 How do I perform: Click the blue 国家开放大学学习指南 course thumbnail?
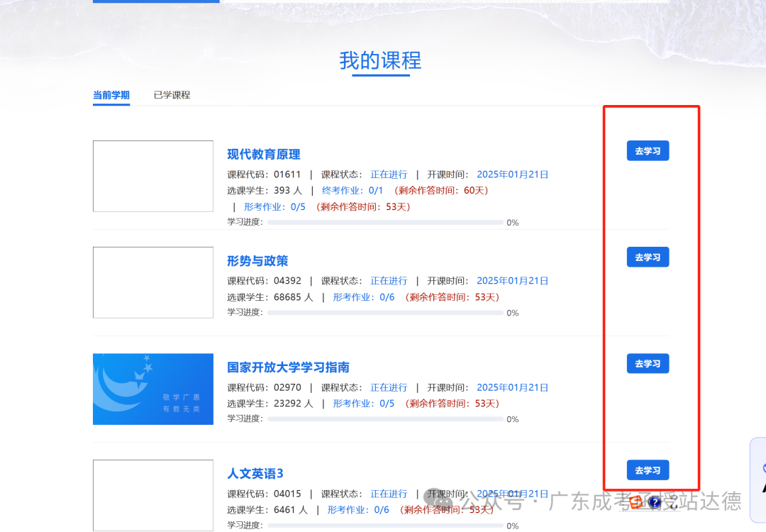coord(153,389)
